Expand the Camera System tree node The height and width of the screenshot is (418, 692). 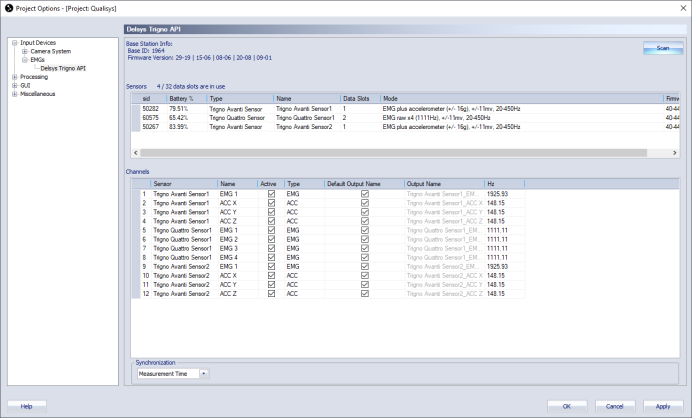click(25, 51)
